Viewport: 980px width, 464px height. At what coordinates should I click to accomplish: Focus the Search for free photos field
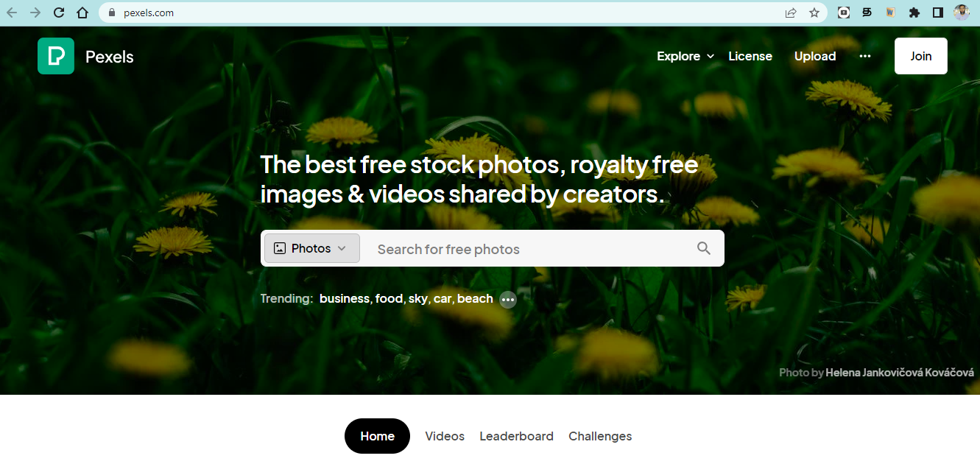click(530, 249)
